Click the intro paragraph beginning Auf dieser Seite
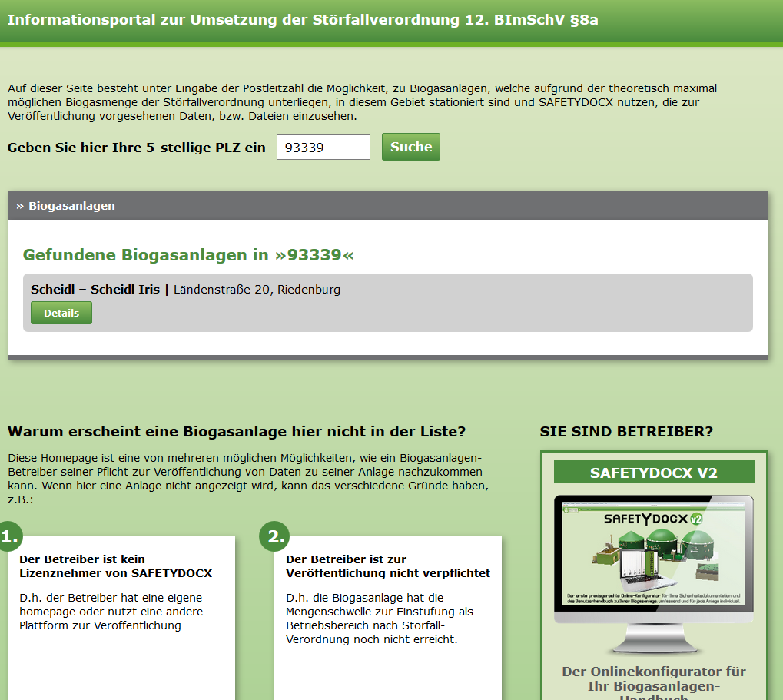 (361, 102)
